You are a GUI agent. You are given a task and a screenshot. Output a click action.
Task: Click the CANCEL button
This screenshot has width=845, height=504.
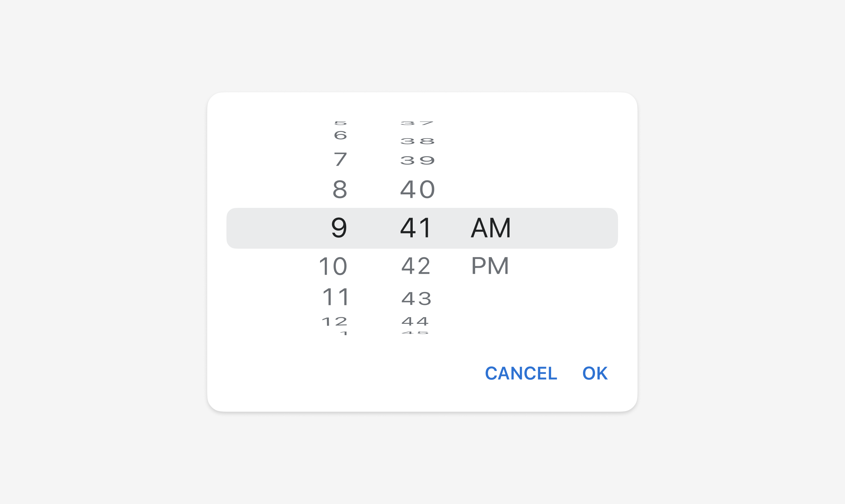tap(521, 373)
